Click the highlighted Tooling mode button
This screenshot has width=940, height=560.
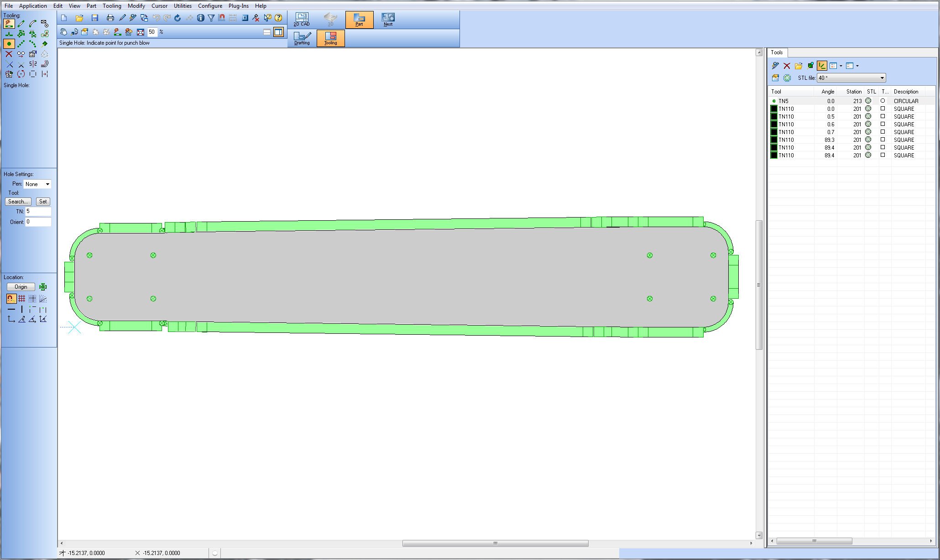[331, 38]
